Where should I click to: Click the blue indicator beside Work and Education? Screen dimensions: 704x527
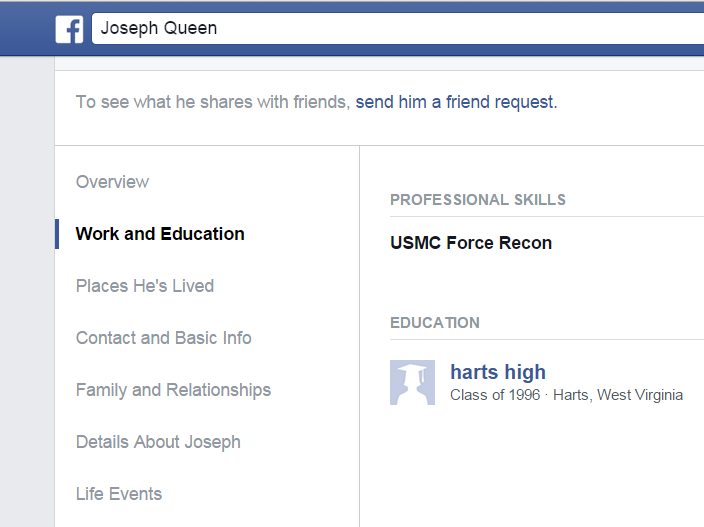coord(57,234)
